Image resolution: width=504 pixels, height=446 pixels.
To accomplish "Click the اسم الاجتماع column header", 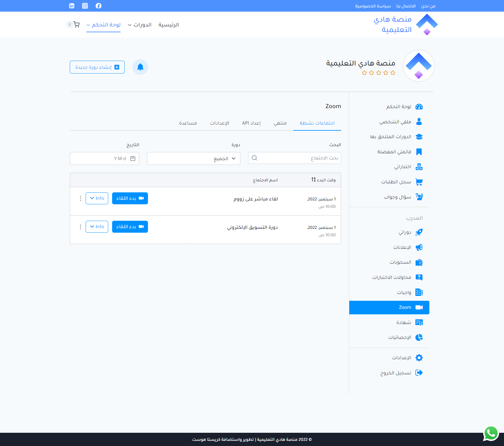I will tap(266, 180).
